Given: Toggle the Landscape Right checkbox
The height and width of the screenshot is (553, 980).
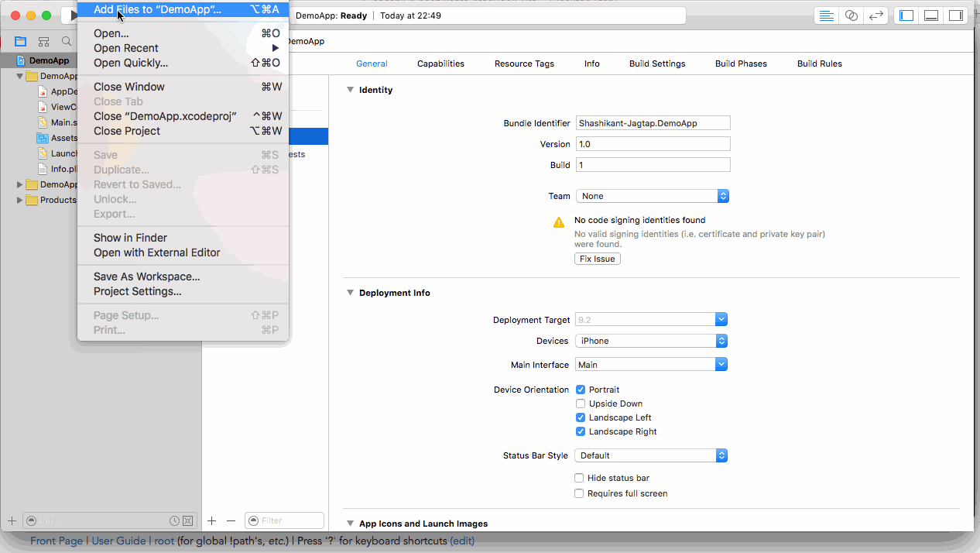Looking at the screenshot, I should click(x=581, y=431).
